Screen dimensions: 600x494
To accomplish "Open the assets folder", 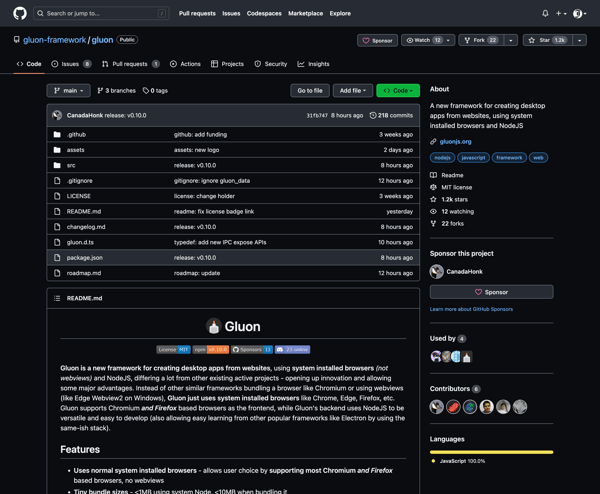I will click(x=75, y=150).
